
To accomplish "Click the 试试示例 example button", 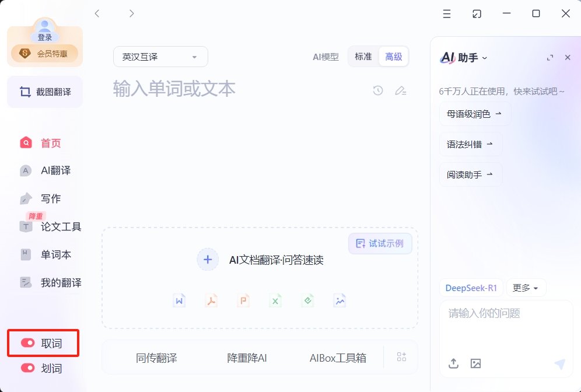I will (x=380, y=243).
